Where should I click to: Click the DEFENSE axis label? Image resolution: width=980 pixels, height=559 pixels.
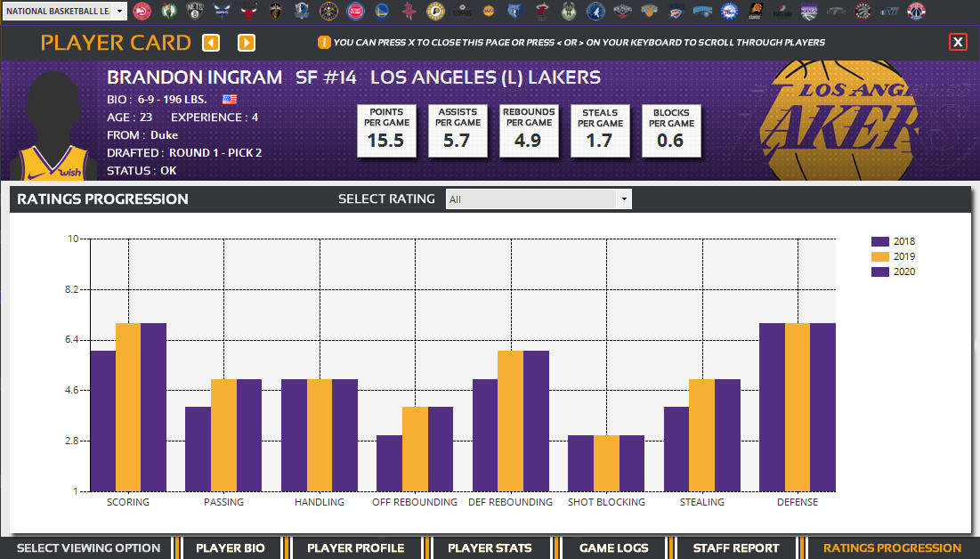click(798, 502)
